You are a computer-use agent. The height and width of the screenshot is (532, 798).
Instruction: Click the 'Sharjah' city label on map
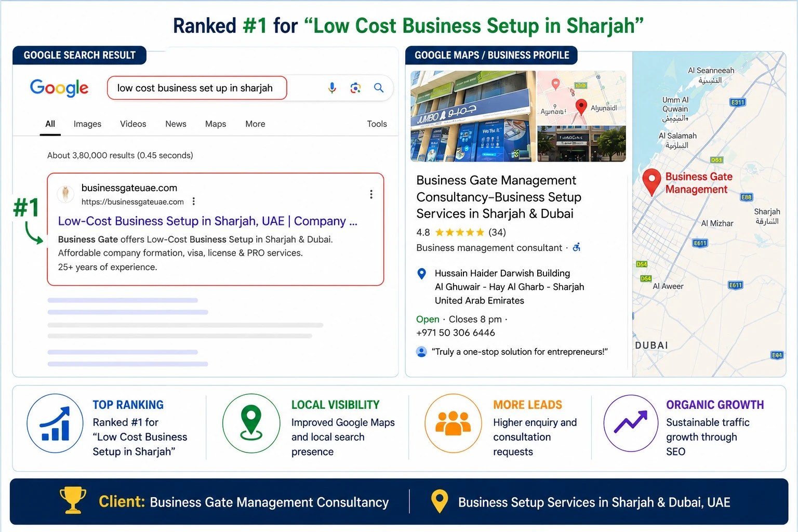[767, 211]
